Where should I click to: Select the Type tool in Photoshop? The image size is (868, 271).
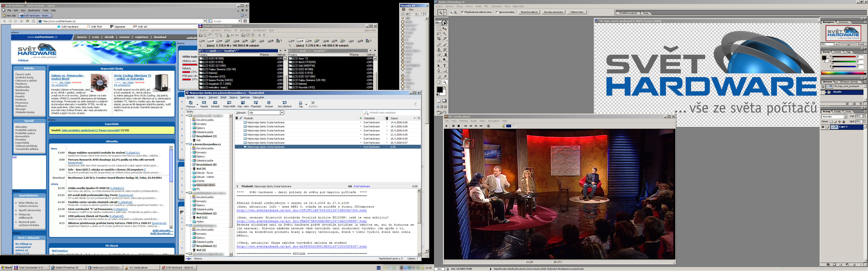pyautogui.click(x=445, y=66)
